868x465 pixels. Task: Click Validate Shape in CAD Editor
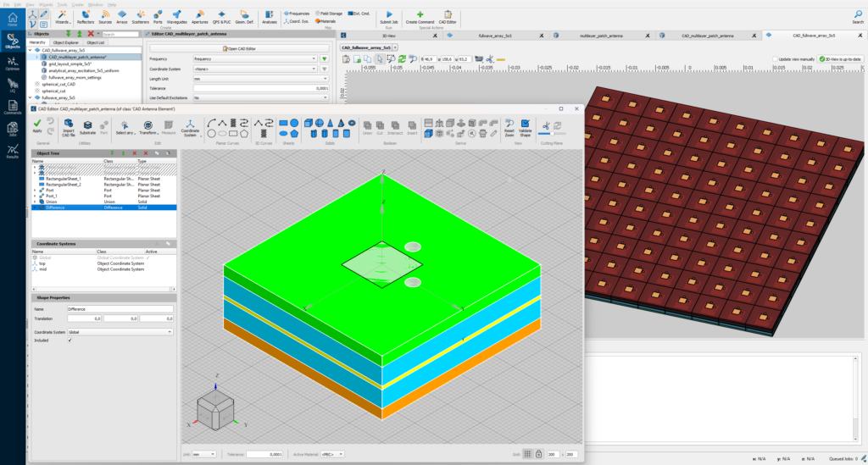pyautogui.click(x=525, y=128)
